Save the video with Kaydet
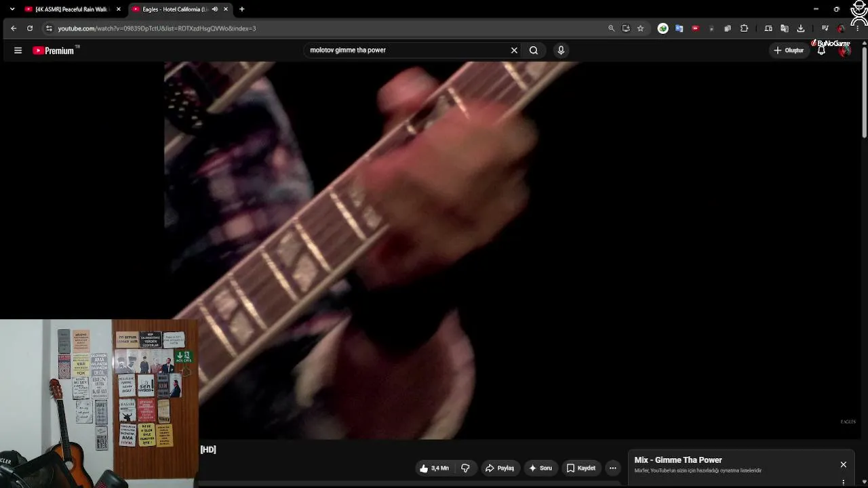 pos(581,468)
